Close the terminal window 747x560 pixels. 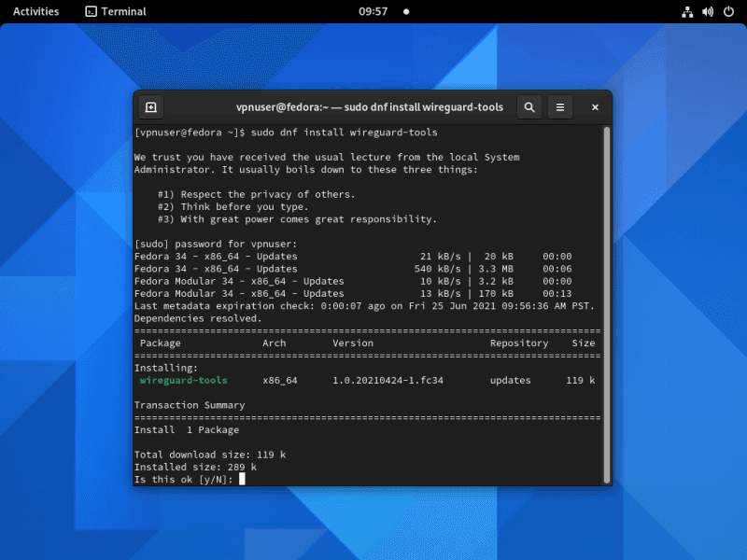point(595,107)
